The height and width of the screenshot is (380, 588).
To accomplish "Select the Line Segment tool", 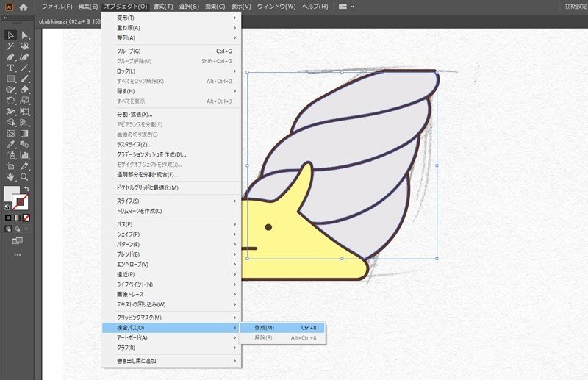I will click(x=24, y=68).
